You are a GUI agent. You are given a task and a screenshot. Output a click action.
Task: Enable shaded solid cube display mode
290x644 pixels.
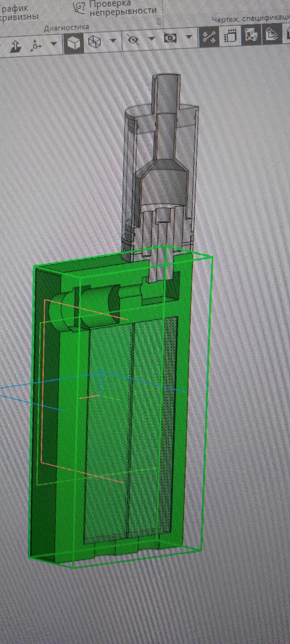[x=74, y=43]
